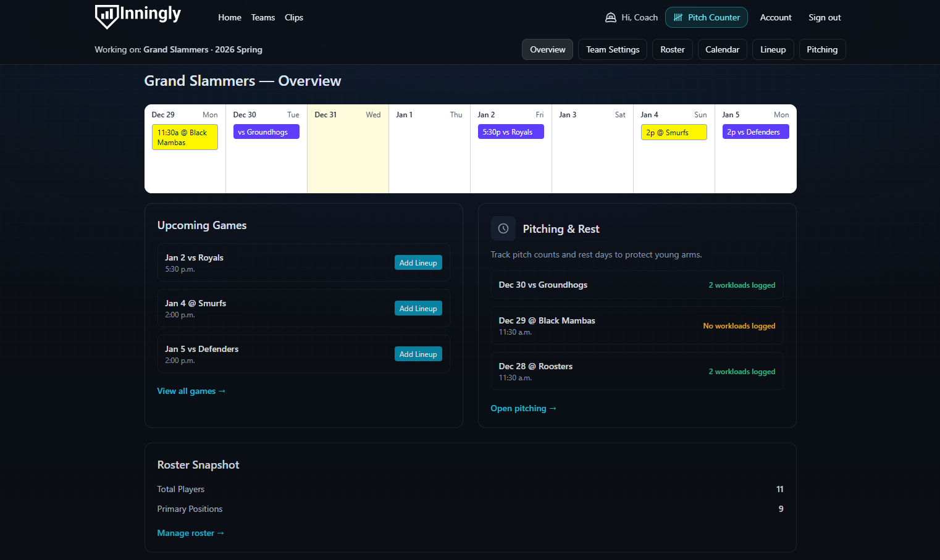Click the 5:30p vs Royals event chip
This screenshot has width=940, height=560.
511,132
